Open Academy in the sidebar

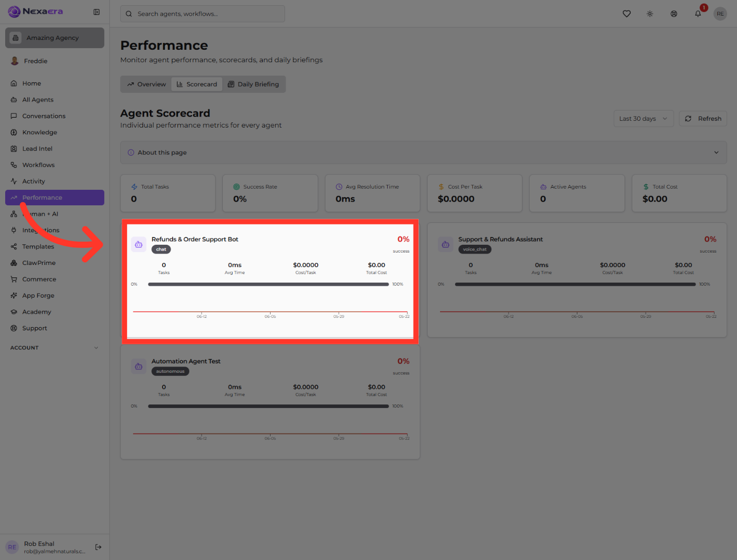coord(54,312)
